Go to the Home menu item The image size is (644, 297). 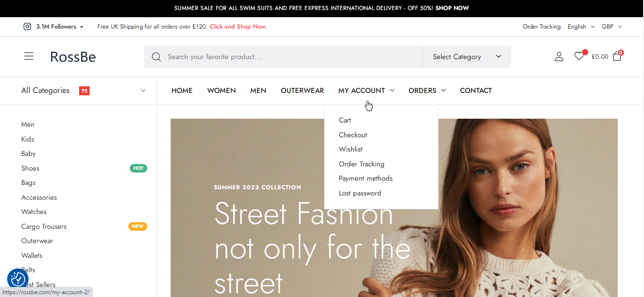tap(182, 91)
